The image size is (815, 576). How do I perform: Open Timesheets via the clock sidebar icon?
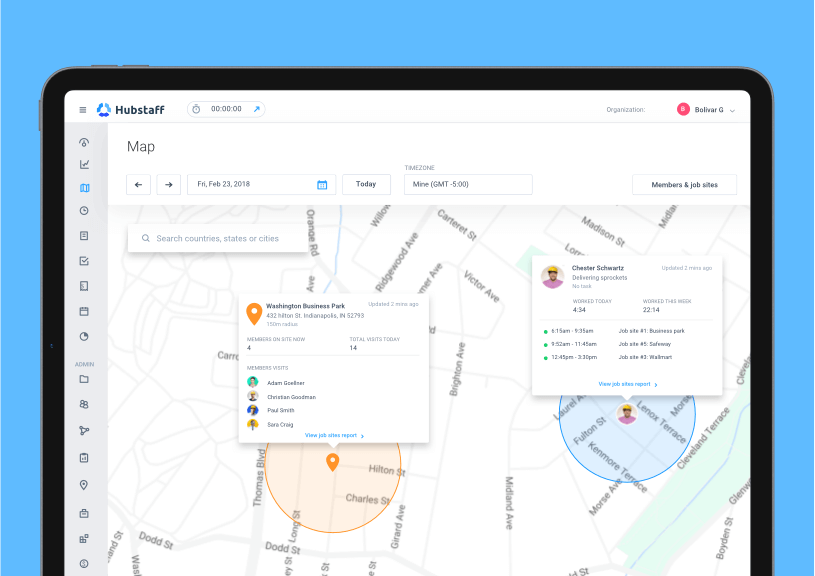pyautogui.click(x=84, y=211)
